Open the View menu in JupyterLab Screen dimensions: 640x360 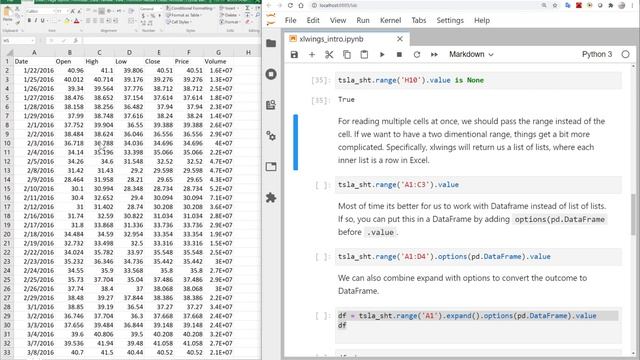tap(338, 20)
